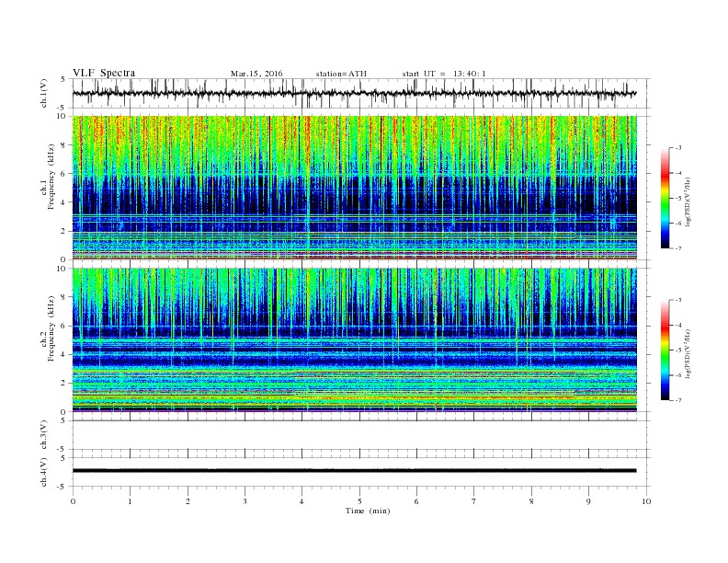This screenshot has width=728, height=563.
Task: Click time axis tick label "3" at bottom
Action: coord(245,501)
